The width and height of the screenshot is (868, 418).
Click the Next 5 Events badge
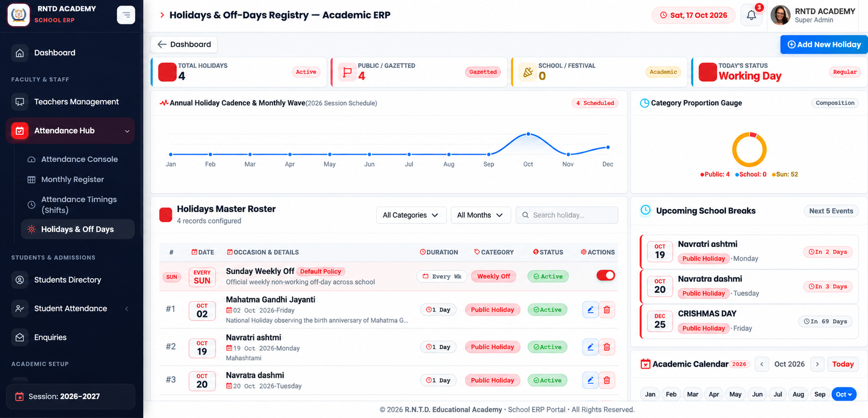[x=831, y=211]
